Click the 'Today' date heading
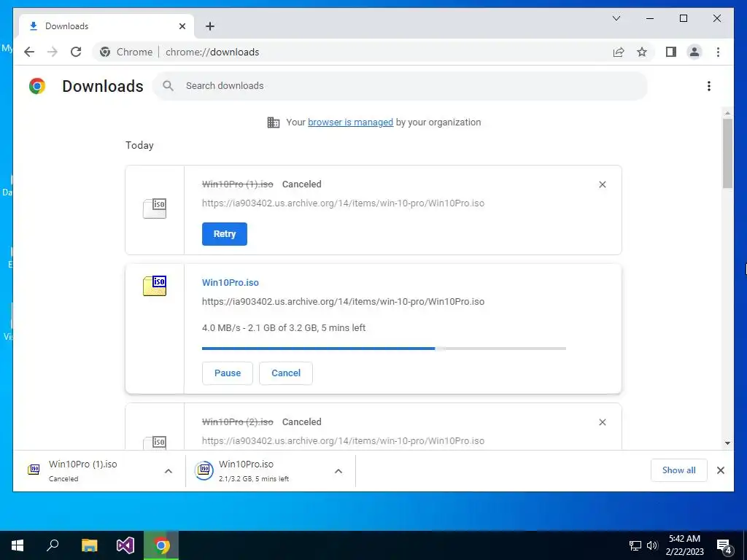This screenshot has height=560, width=747. [x=139, y=145]
